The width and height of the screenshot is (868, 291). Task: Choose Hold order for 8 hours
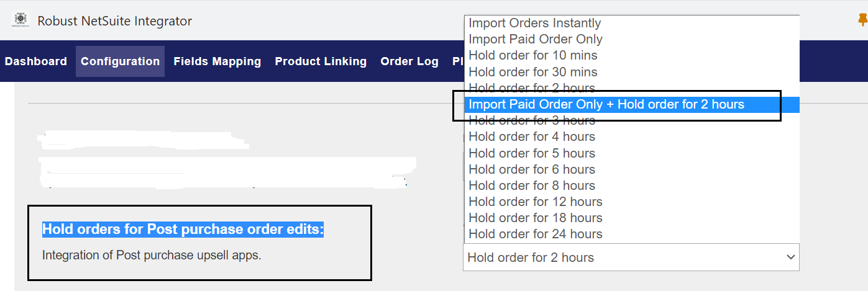[x=531, y=186]
